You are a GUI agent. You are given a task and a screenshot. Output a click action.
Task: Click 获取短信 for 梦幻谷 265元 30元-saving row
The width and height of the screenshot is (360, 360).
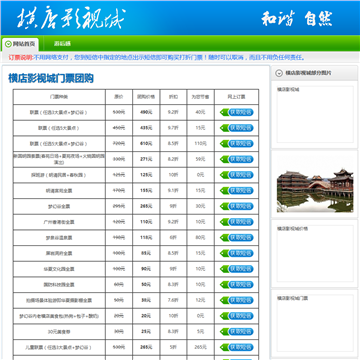pyautogui.click(x=237, y=206)
